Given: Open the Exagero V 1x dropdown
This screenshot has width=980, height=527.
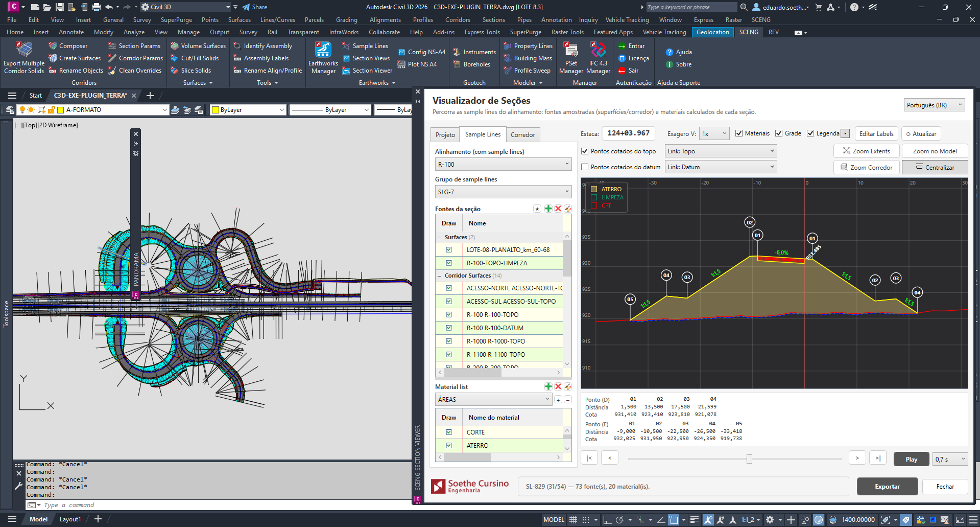Looking at the screenshot, I should point(714,133).
